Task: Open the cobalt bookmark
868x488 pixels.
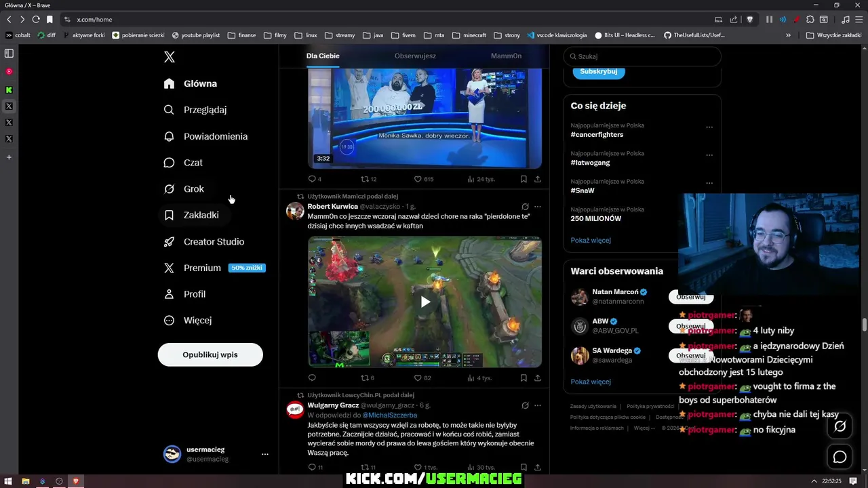Action: pyautogui.click(x=18, y=35)
